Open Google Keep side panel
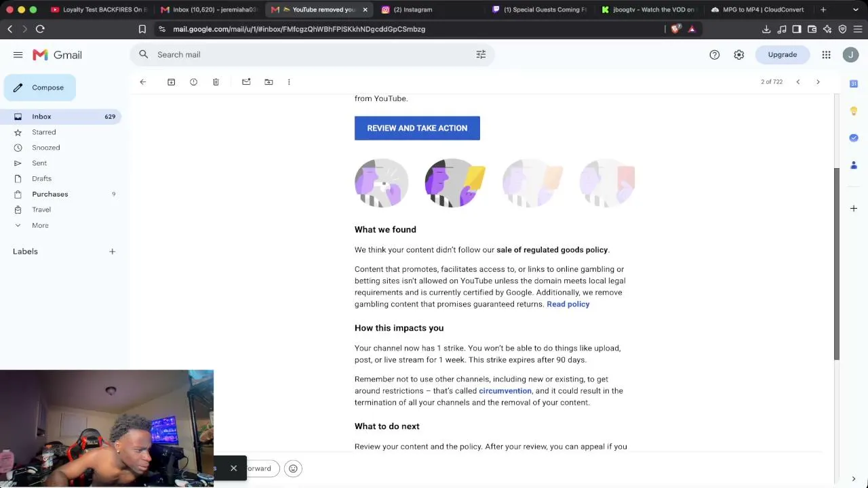Screen dimensions: 868x488 (854, 110)
